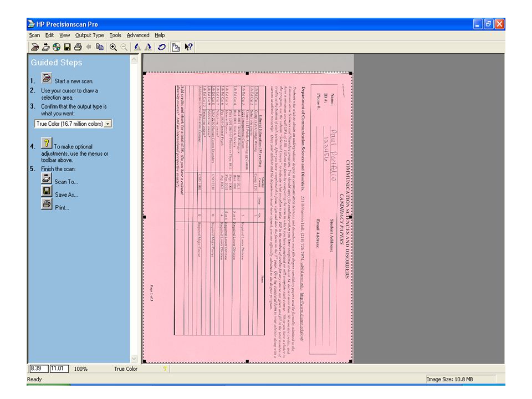Click the width field showing 8.39
The width and height of the screenshot is (532, 399).
pos(38,369)
